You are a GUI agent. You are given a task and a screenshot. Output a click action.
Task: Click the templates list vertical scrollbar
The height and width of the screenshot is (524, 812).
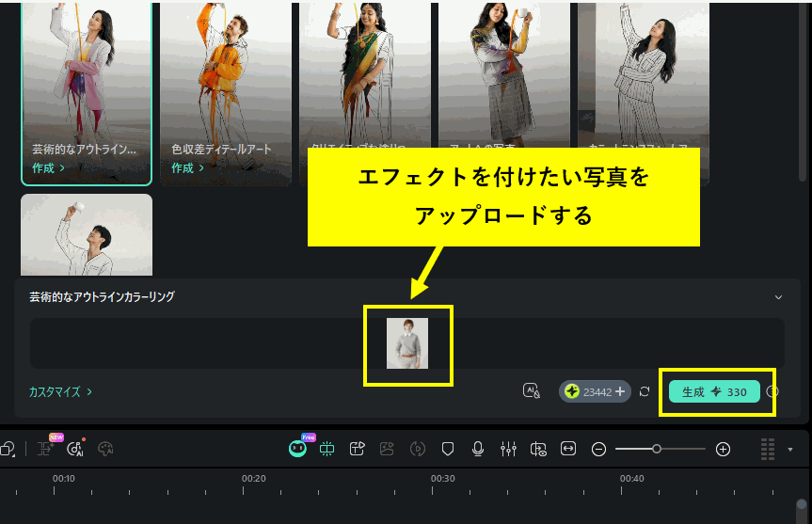click(x=803, y=93)
